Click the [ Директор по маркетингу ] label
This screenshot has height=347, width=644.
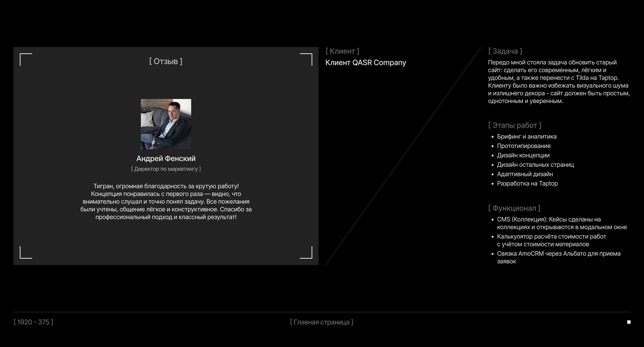coord(166,169)
